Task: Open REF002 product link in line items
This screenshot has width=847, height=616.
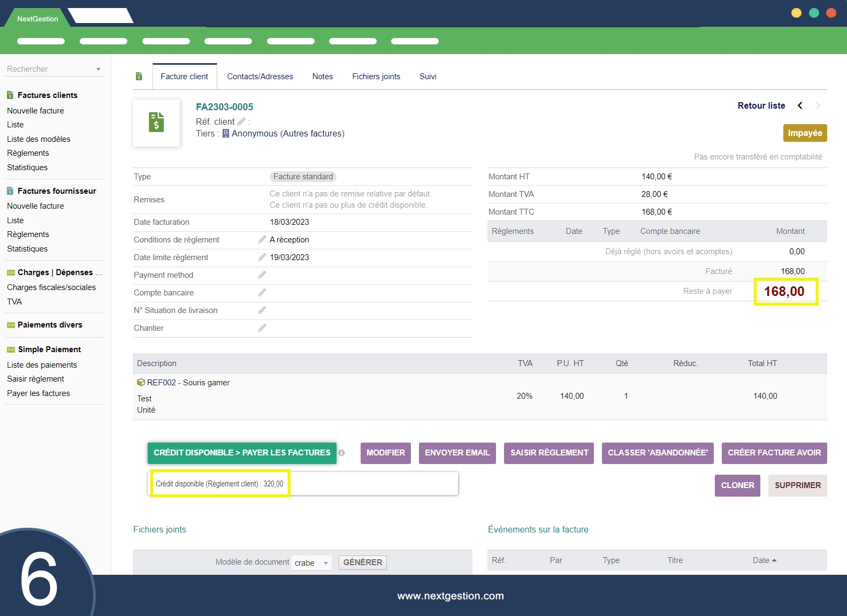Action: pyautogui.click(x=161, y=383)
